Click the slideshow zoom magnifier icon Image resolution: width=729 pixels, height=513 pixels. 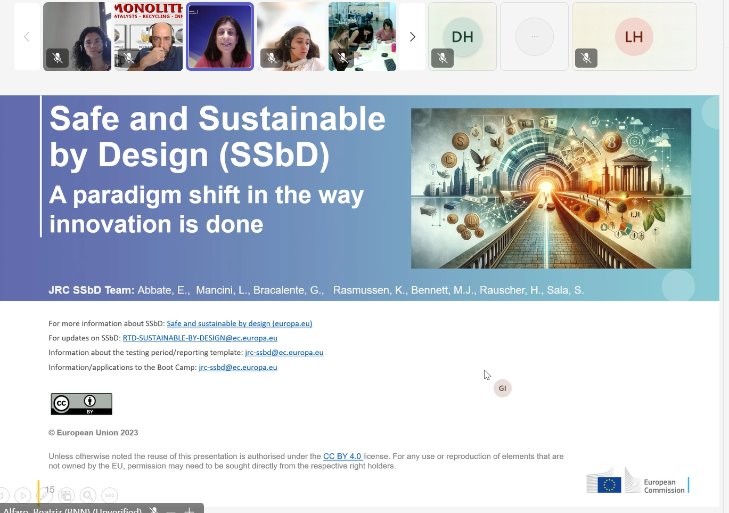pyautogui.click(x=89, y=495)
